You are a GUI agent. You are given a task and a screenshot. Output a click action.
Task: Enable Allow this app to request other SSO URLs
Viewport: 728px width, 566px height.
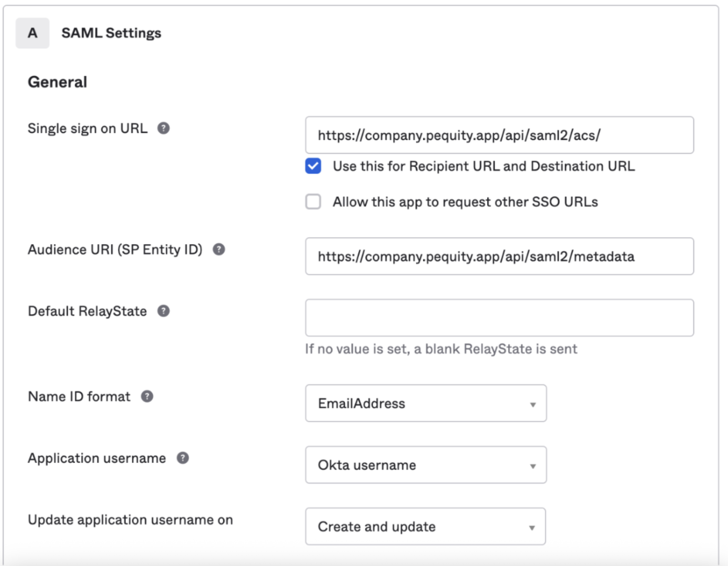313,202
